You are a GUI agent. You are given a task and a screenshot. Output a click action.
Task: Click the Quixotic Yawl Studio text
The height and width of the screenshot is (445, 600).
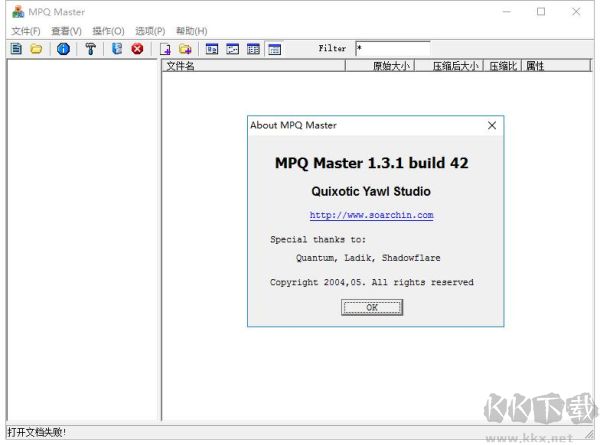click(371, 191)
